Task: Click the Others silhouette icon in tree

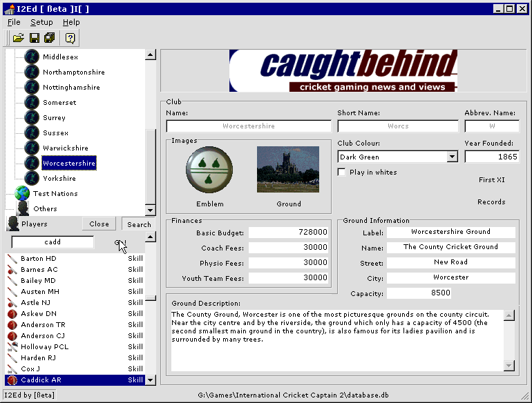Action: tap(23, 208)
